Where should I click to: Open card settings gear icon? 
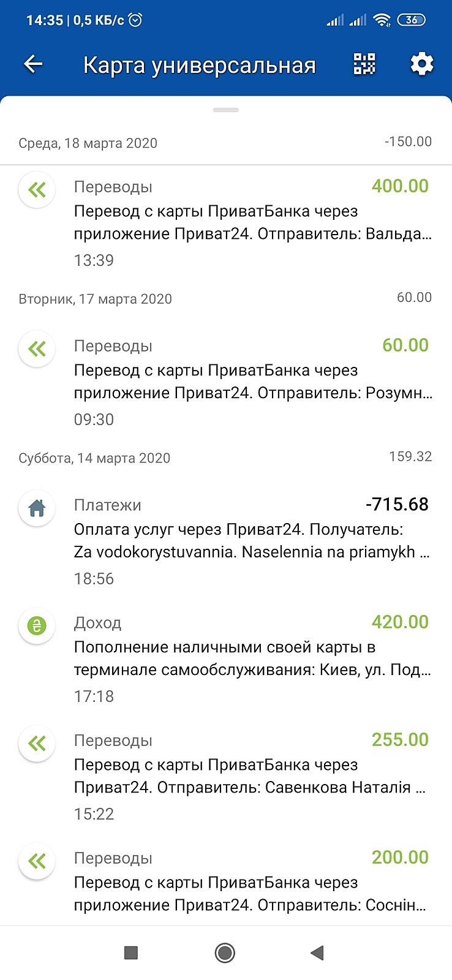click(x=421, y=64)
